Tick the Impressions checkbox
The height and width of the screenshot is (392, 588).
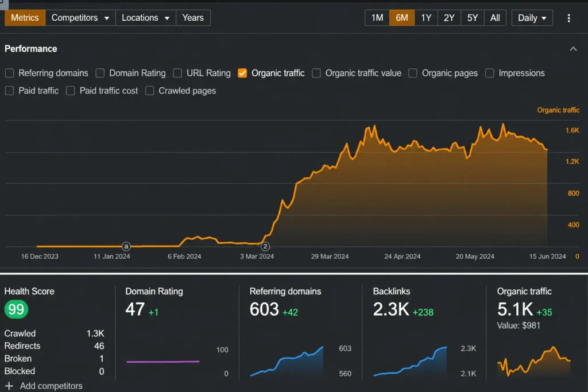click(x=489, y=73)
